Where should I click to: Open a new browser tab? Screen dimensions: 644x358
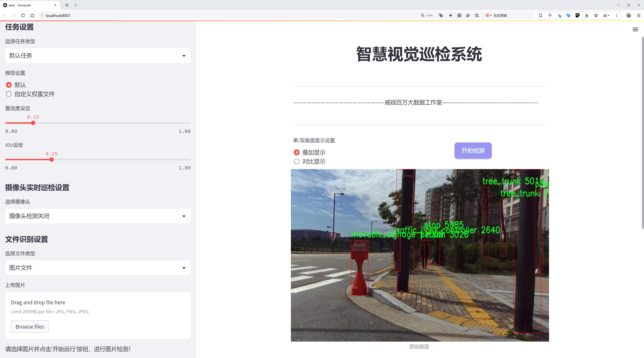click(76, 5)
